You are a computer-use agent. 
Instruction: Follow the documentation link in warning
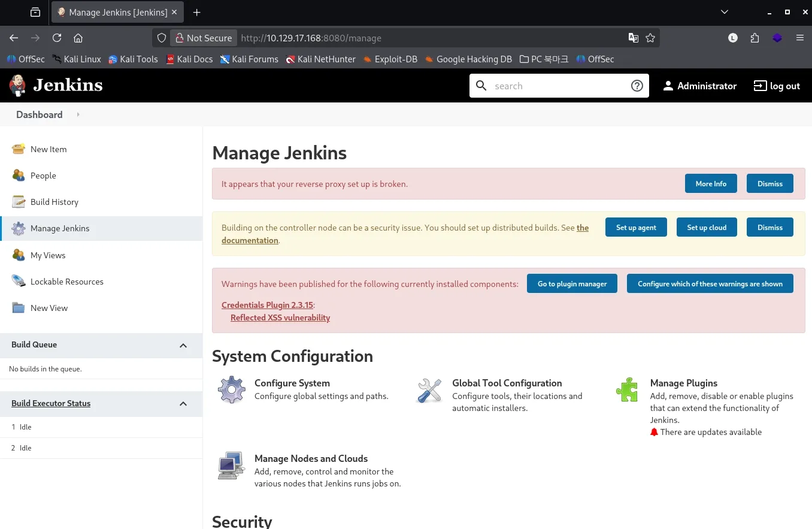(250, 240)
